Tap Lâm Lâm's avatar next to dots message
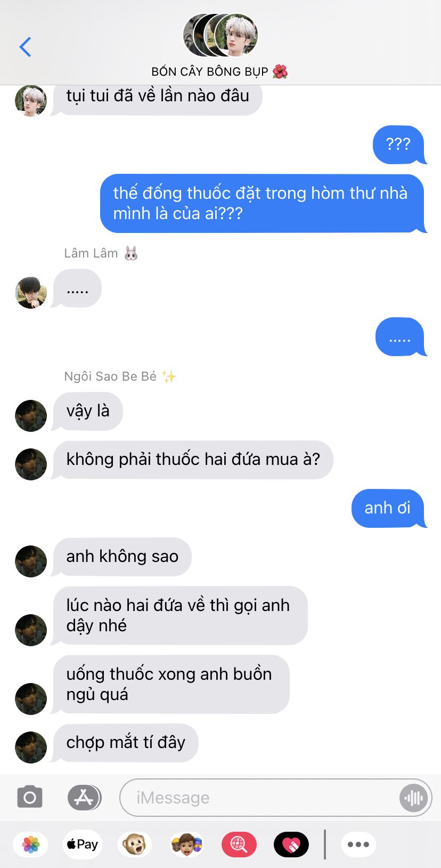 point(31,292)
